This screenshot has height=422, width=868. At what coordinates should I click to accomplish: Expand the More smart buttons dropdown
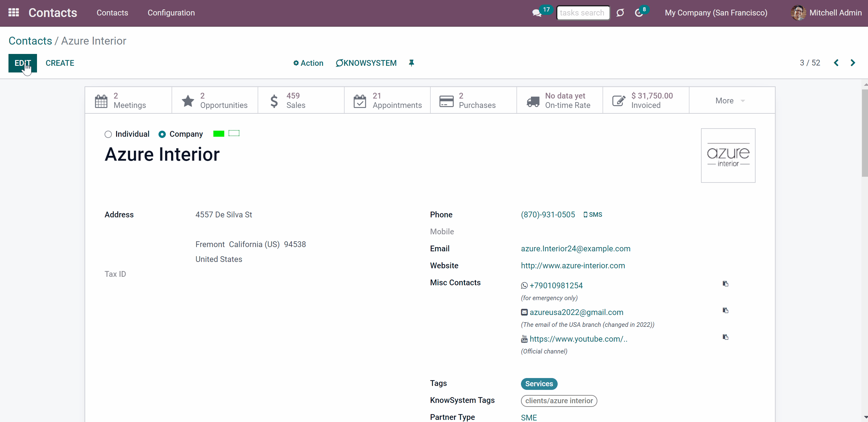coord(732,100)
